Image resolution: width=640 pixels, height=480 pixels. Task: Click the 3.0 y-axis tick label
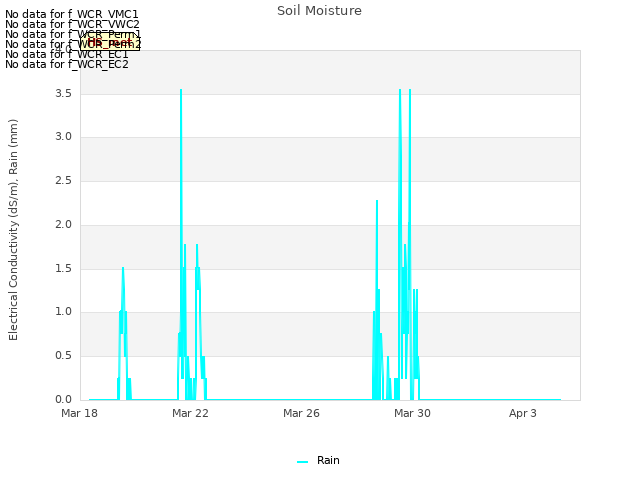(63, 136)
